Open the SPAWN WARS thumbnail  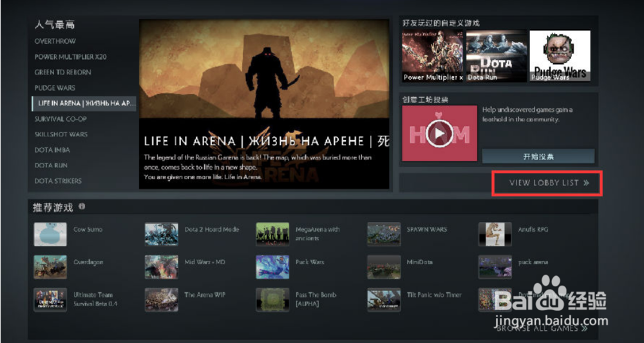click(384, 234)
